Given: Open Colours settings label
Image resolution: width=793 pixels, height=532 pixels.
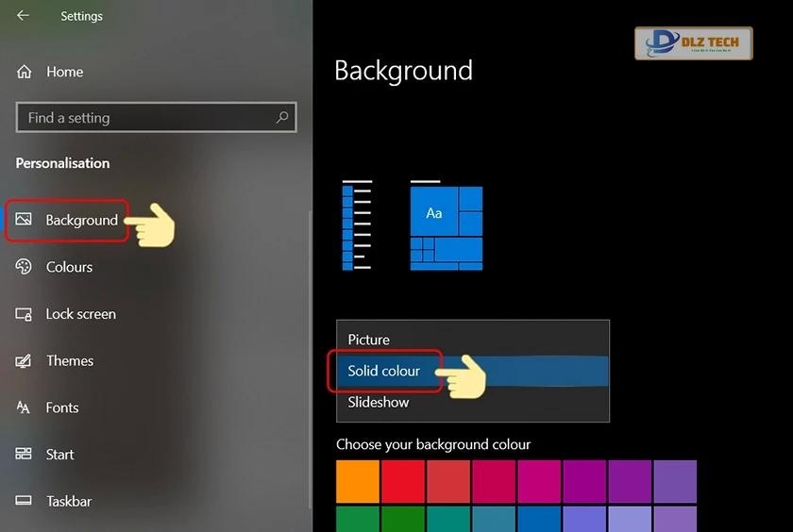Looking at the screenshot, I should coord(69,267).
